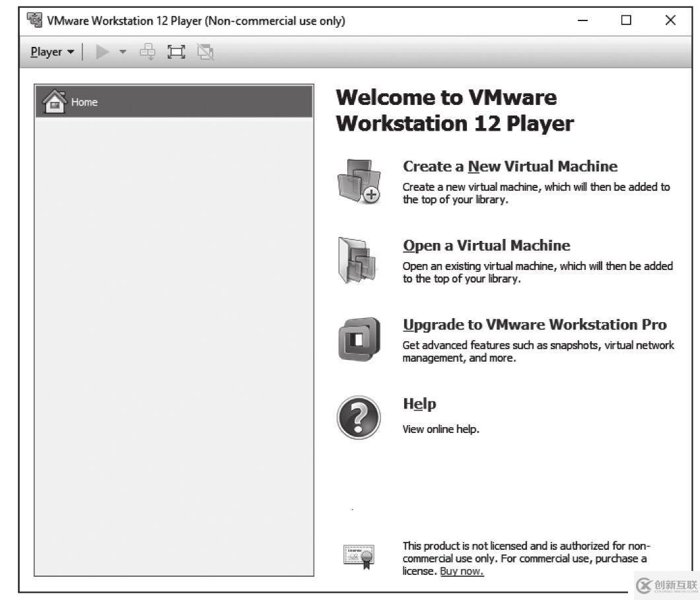Expand the power options dropdown arrow
Viewport: 700px width, 600px height.
123,51
